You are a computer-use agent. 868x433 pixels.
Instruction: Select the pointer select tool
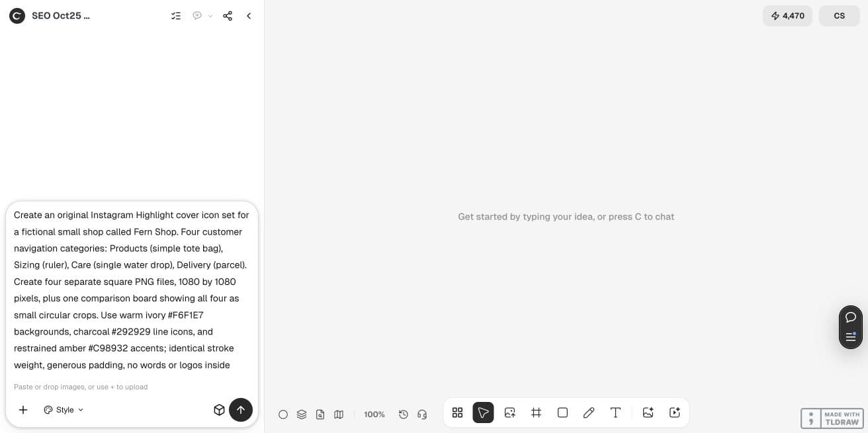(x=484, y=413)
